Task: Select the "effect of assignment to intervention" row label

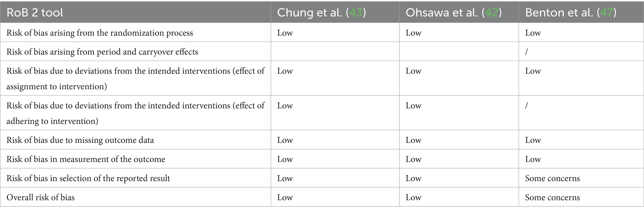Action: (x=135, y=78)
